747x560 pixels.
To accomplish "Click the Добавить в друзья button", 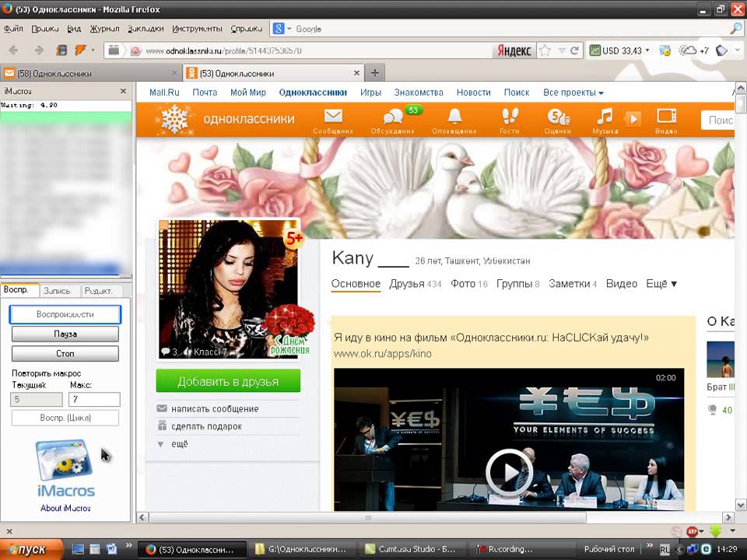I will pos(228,382).
